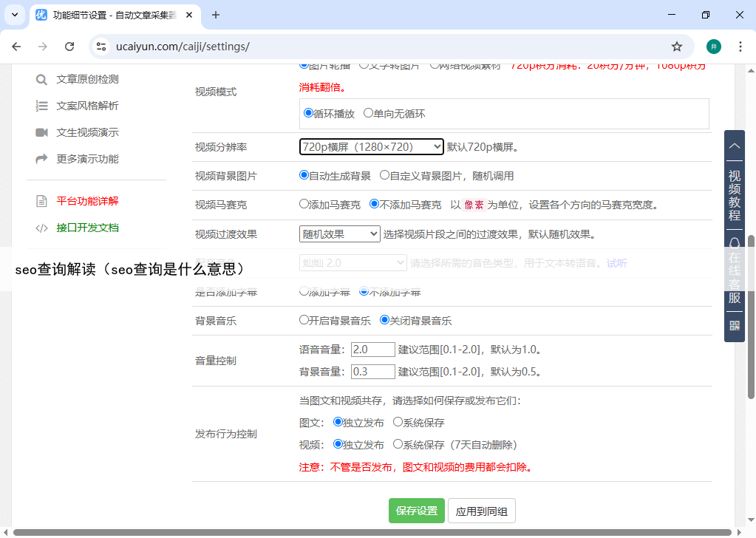Screen dimensions: 756x538
Task: Click the 语音音量 input field
Action: click(373, 350)
